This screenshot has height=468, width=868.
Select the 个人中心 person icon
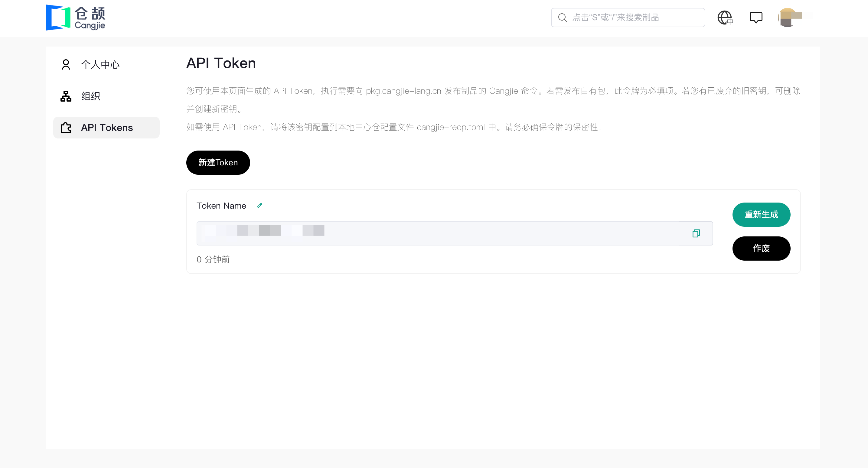click(66, 64)
